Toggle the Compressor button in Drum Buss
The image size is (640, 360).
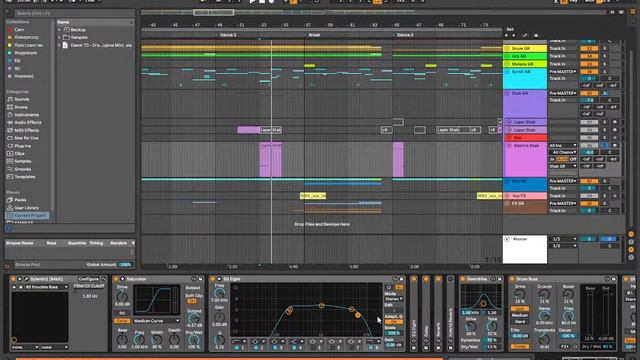[x=520, y=347]
